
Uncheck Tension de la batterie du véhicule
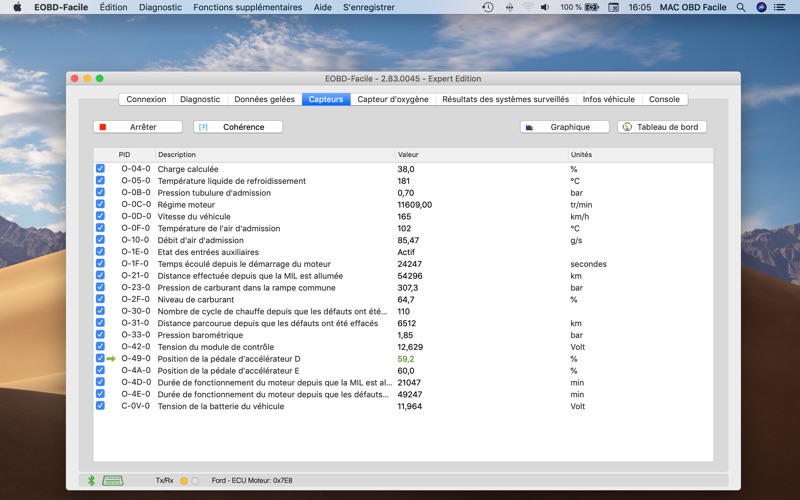[x=100, y=406]
